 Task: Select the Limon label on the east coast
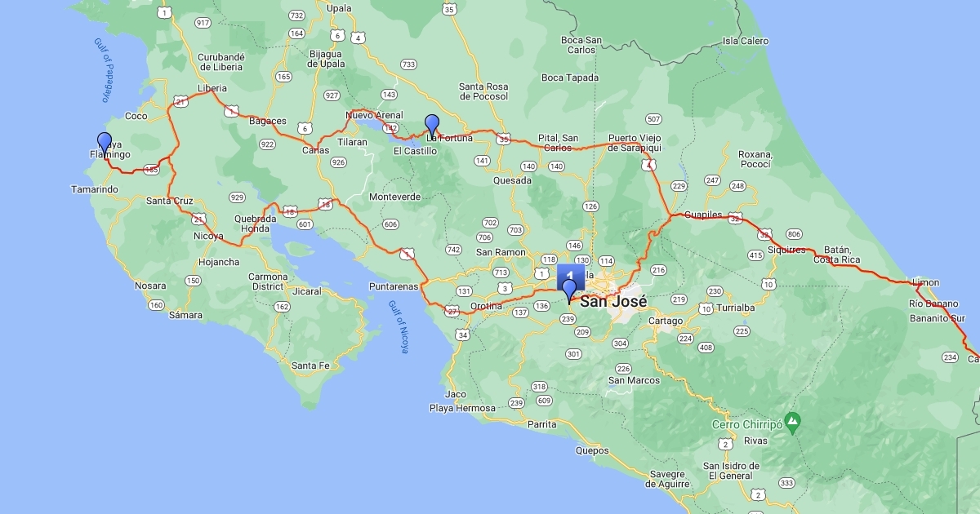[926, 282]
